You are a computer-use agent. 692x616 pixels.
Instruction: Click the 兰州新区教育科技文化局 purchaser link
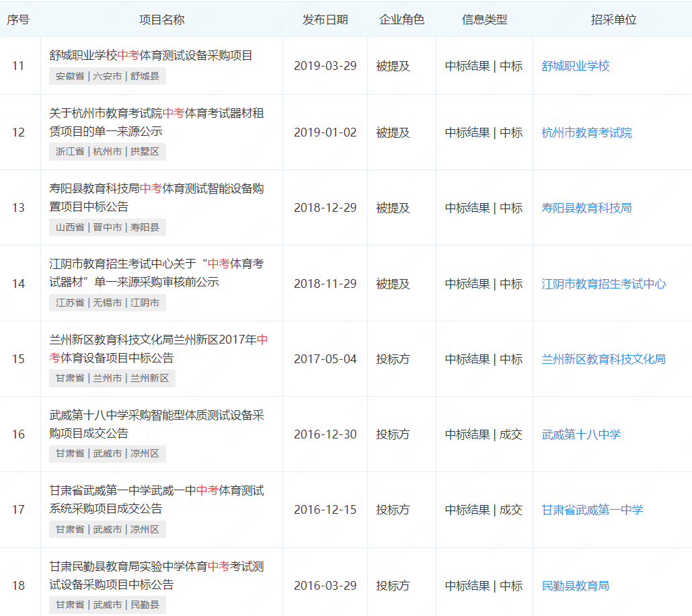[603, 359]
